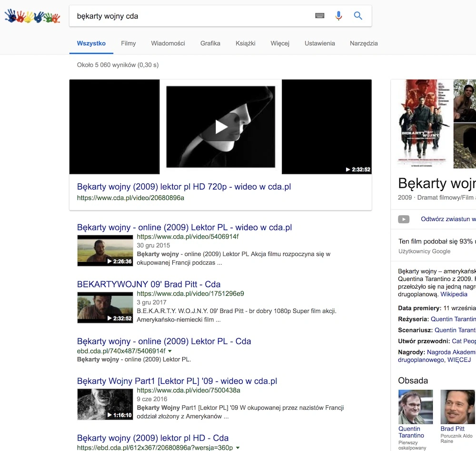The image size is (476, 451).
Task: Click the Scenariusz Quentin Tarantino link
Action: 455,330
